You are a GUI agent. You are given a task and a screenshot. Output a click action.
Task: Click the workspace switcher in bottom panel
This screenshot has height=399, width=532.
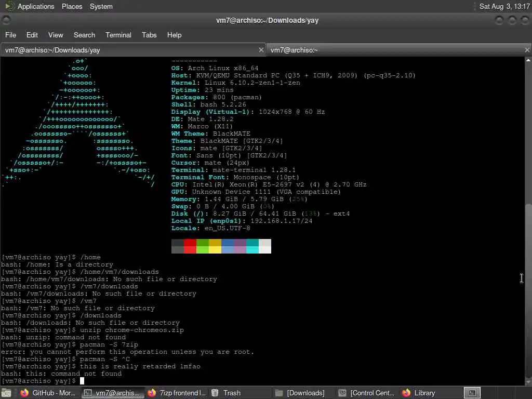[x=472, y=393]
